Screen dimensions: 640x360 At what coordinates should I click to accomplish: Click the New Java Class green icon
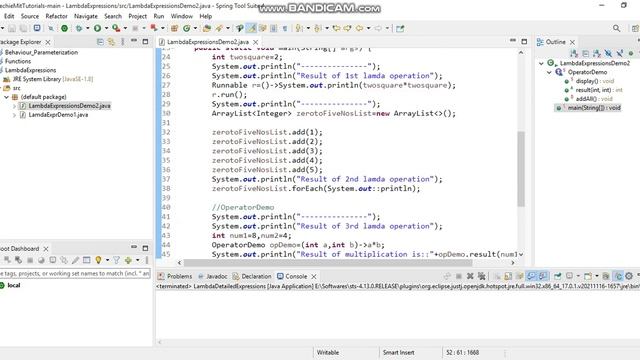tap(187, 28)
